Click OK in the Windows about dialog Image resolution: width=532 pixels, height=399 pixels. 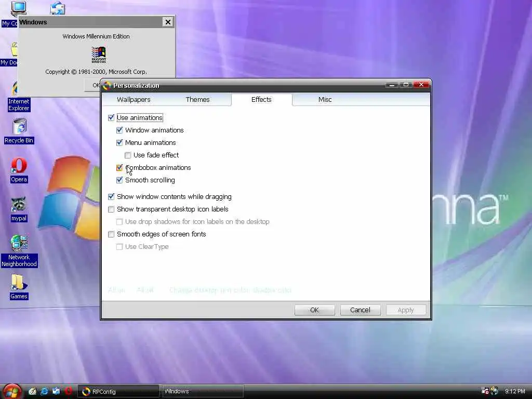[x=92, y=85]
